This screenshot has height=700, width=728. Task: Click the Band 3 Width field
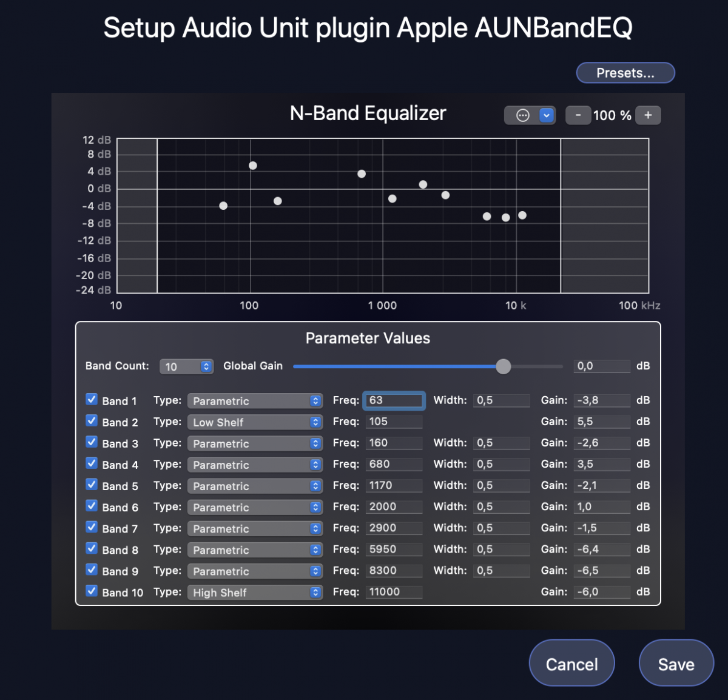(x=502, y=443)
